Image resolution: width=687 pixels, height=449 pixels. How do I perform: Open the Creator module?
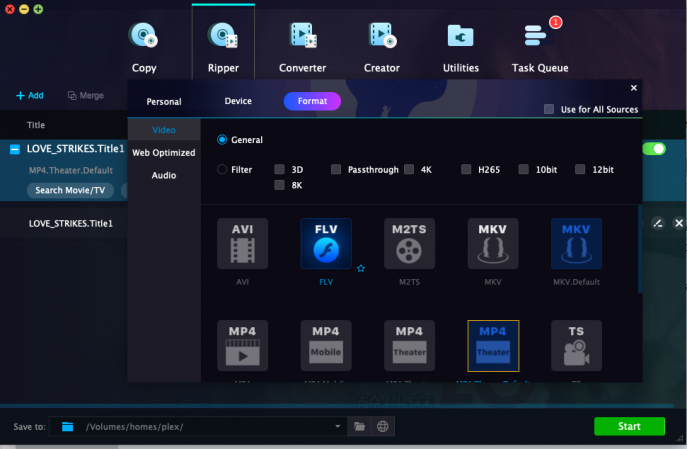[x=382, y=47]
